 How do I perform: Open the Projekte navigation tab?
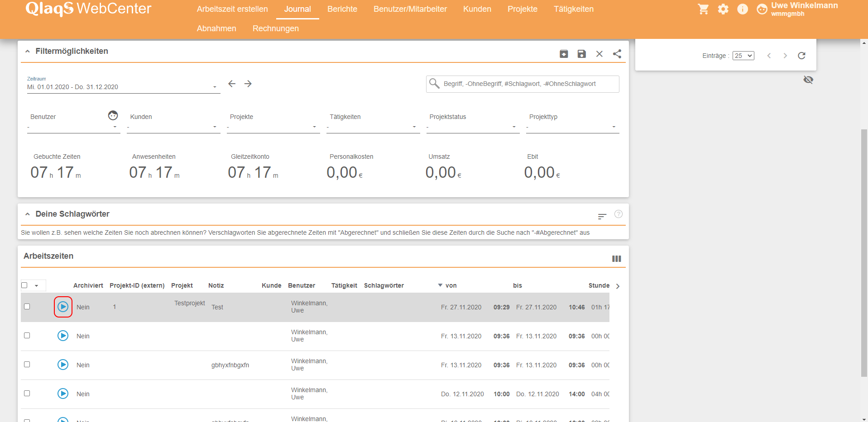[x=523, y=9]
